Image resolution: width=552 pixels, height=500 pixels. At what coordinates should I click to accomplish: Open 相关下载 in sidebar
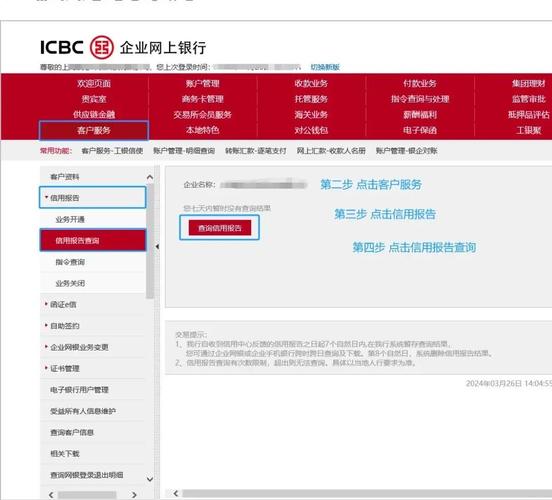(x=65, y=454)
